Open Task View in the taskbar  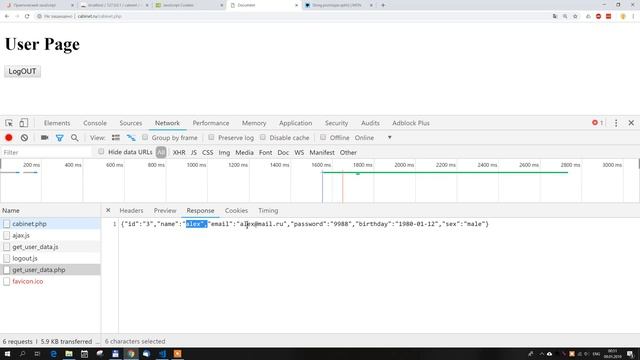(x=38, y=354)
